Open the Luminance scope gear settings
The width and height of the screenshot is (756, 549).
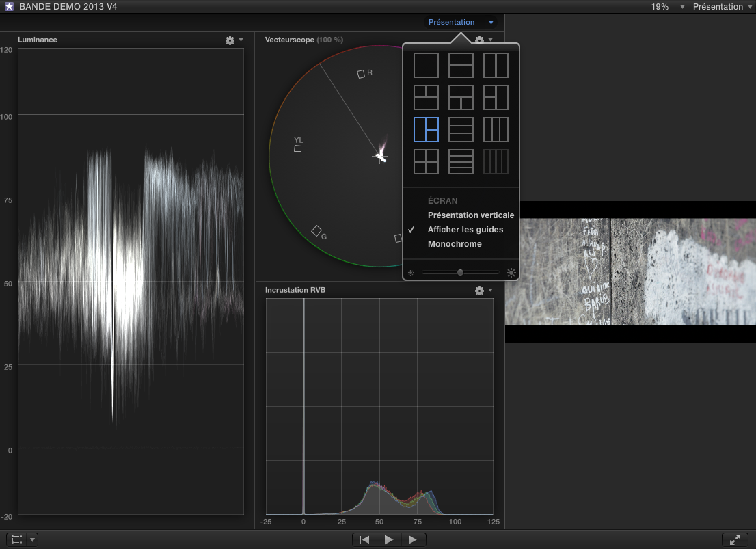pos(230,40)
